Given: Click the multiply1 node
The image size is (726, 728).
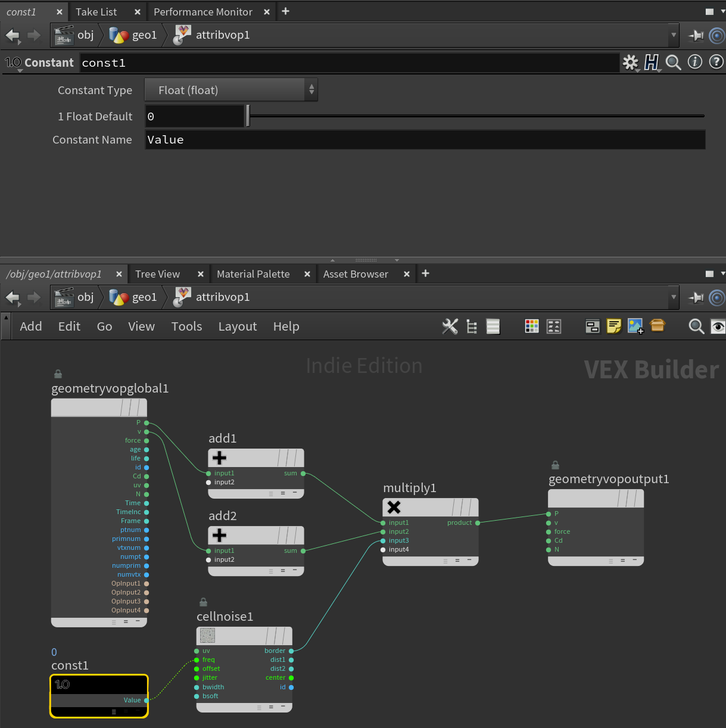Looking at the screenshot, I should [430, 508].
